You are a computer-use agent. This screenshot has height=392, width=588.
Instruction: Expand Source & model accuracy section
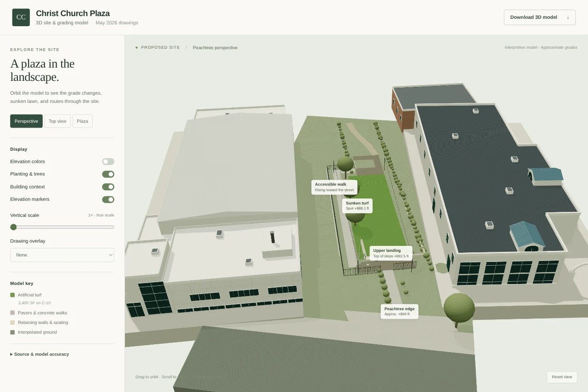[x=40, y=354]
